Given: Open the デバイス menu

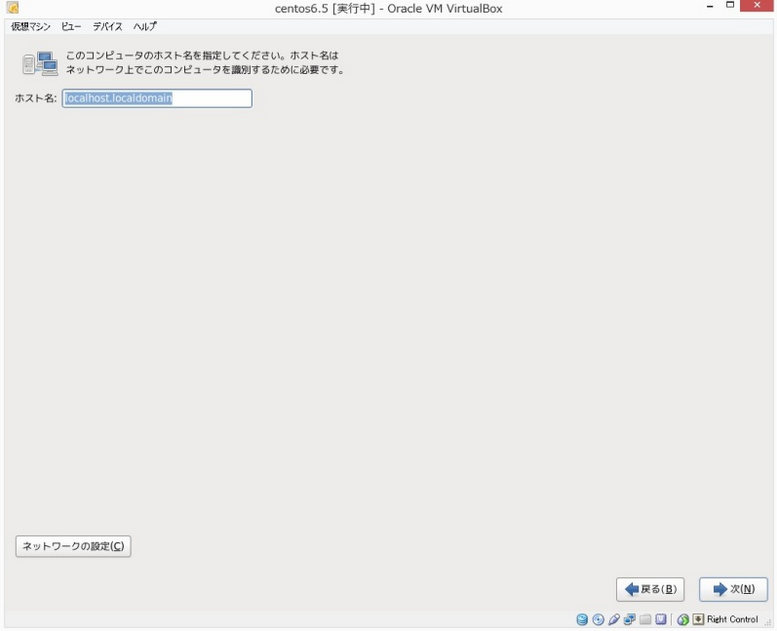Looking at the screenshot, I should (x=107, y=27).
